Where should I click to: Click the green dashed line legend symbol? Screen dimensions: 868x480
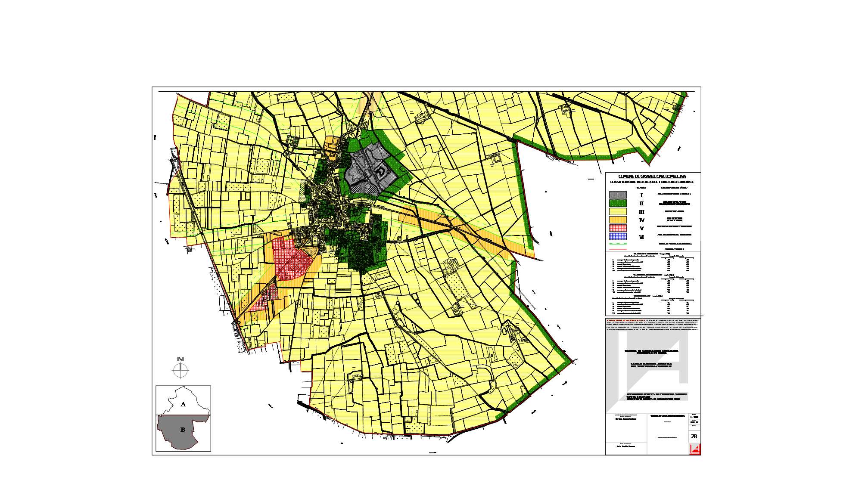618,244
